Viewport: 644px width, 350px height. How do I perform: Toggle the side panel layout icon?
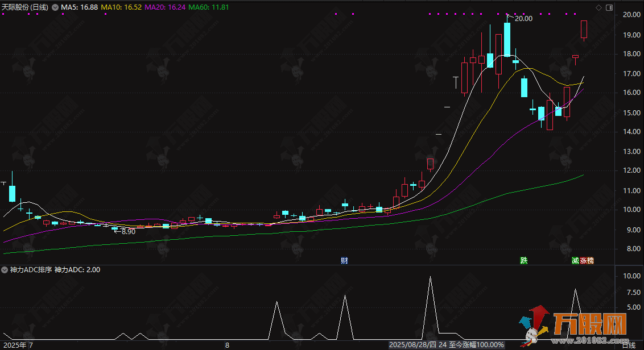click(610, 7)
